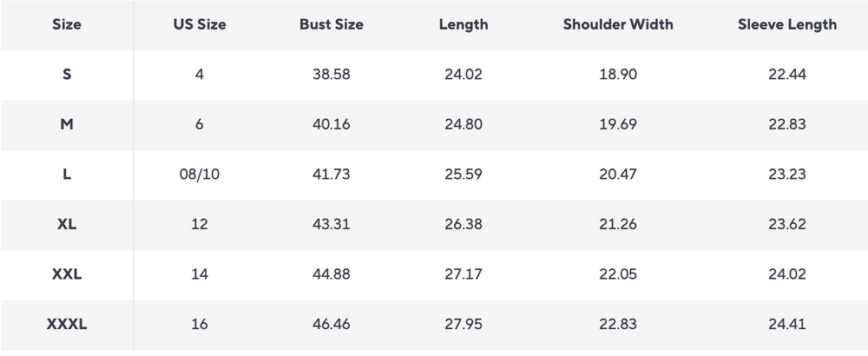Select the S size row label
This screenshot has width=868, height=356.
point(67,75)
